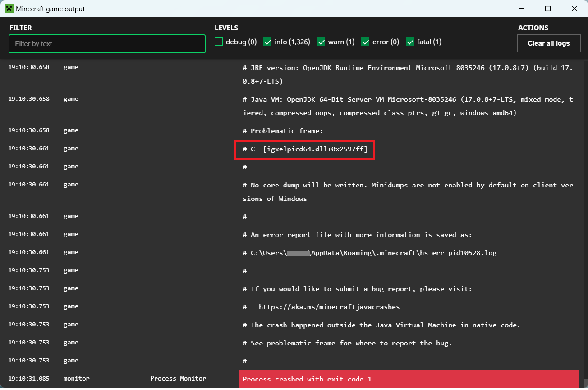Click the 'No core dump will be written' line
This screenshot has height=390, width=588.
click(408, 192)
